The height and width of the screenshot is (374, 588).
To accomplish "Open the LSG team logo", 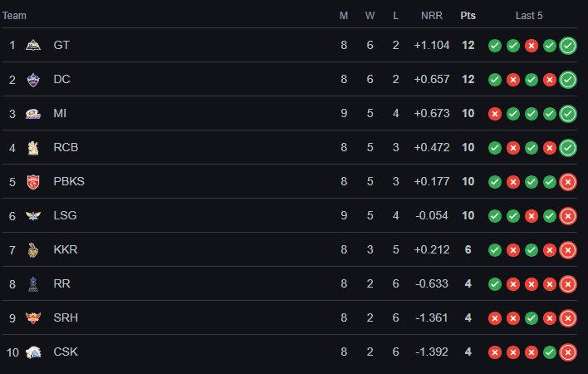I will tap(33, 215).
